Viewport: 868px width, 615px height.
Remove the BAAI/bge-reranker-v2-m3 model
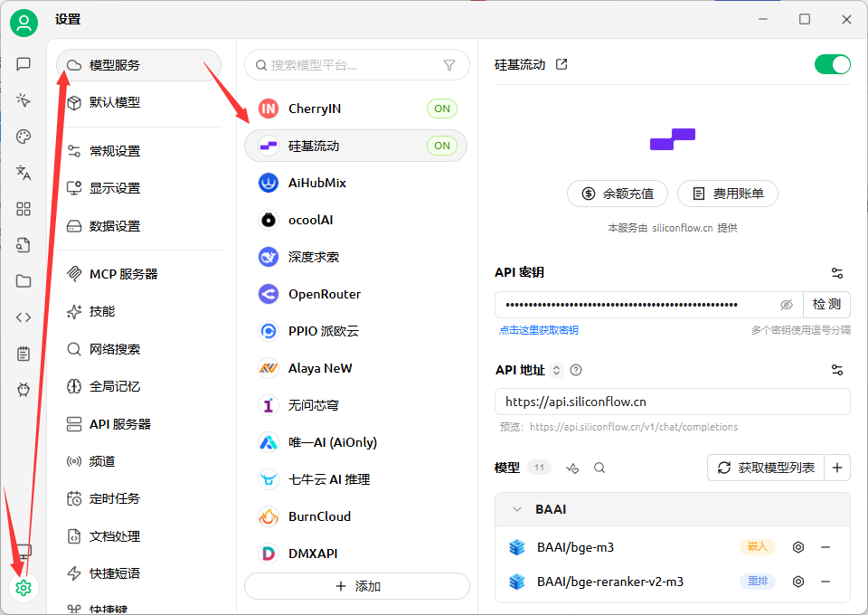826,582
